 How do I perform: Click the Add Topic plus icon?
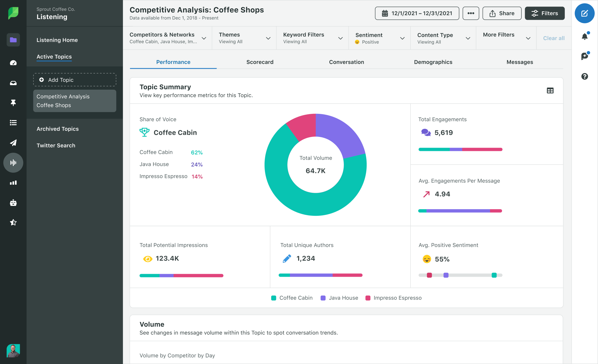(42, 80)
